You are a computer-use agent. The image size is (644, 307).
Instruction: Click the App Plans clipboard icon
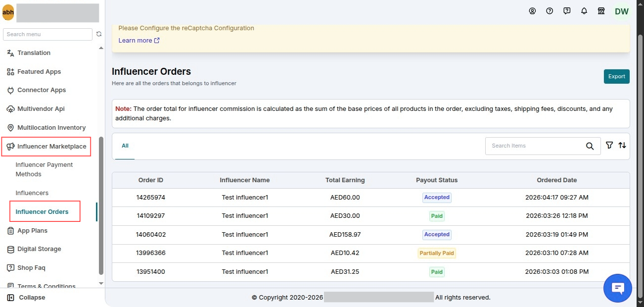point(10,231)
